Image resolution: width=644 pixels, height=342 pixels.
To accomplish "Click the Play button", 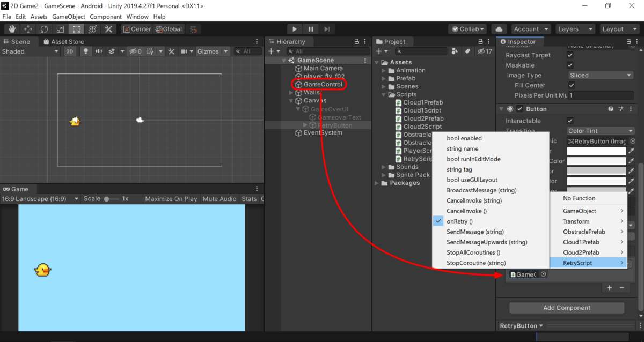I will pyautogui.click(x=295, y=29).
